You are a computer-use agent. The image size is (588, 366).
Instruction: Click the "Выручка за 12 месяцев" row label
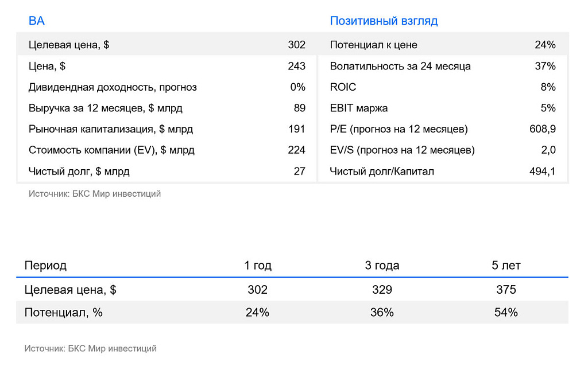coord(106,108)
